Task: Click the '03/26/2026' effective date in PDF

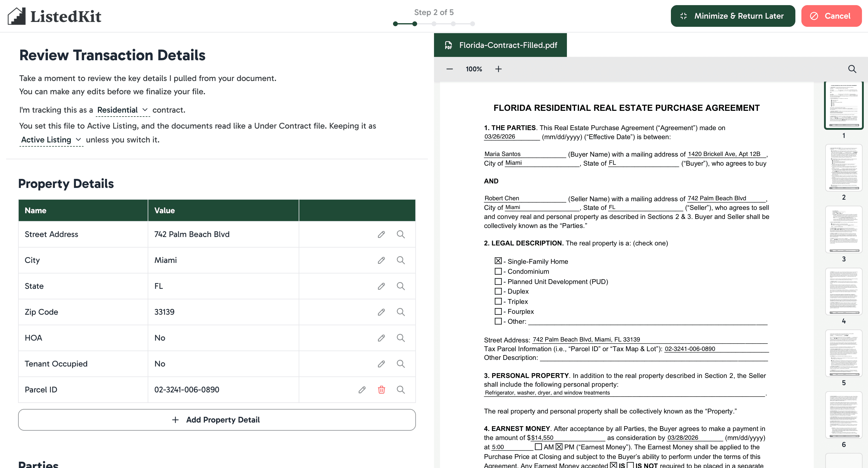Action: tap(499, 136)
